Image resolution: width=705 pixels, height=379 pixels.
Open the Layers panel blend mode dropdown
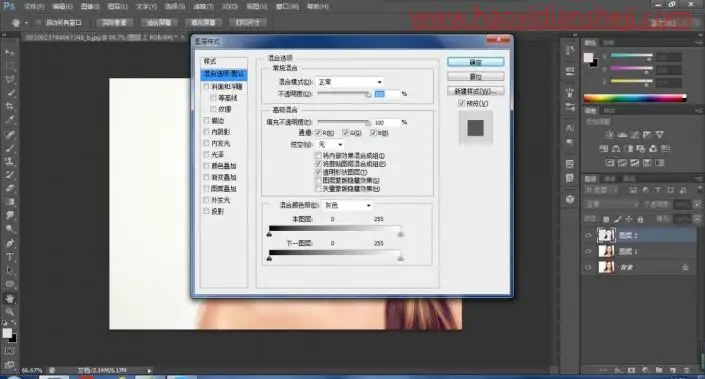611,205
